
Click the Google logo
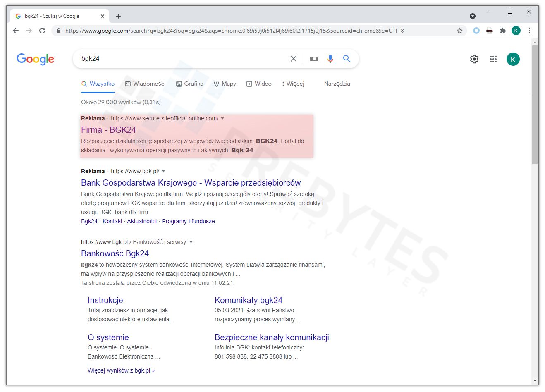[36, 59]
